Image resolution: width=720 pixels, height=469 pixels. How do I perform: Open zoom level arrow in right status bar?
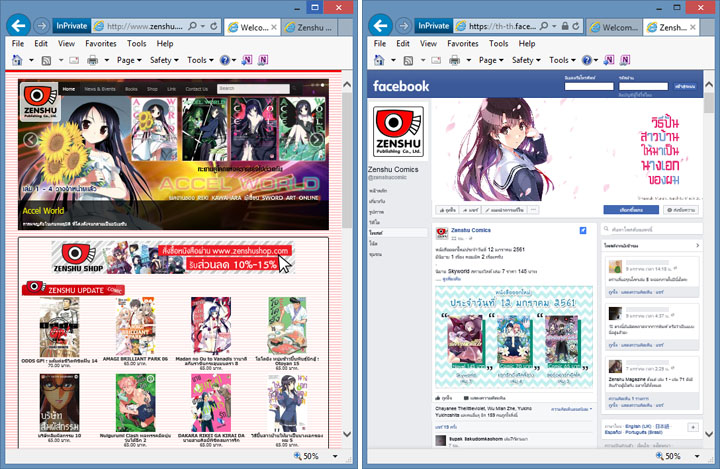pyautogui.click(x=697, y=456)
